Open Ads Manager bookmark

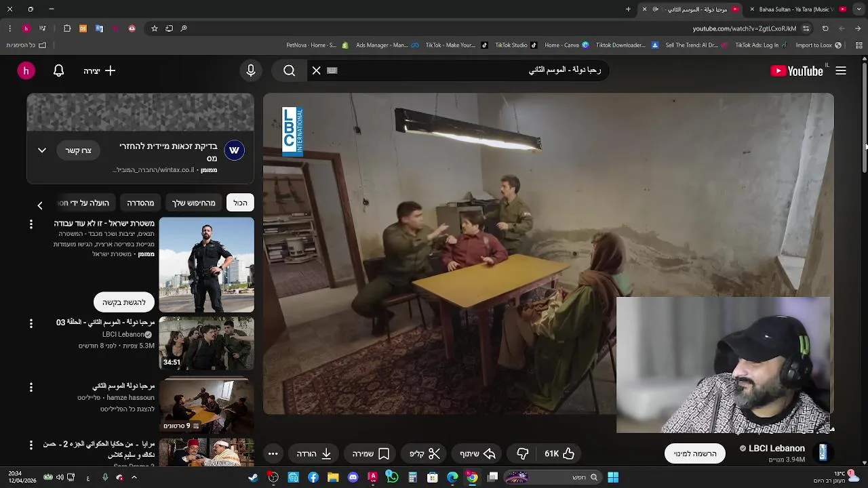[386, 45]
